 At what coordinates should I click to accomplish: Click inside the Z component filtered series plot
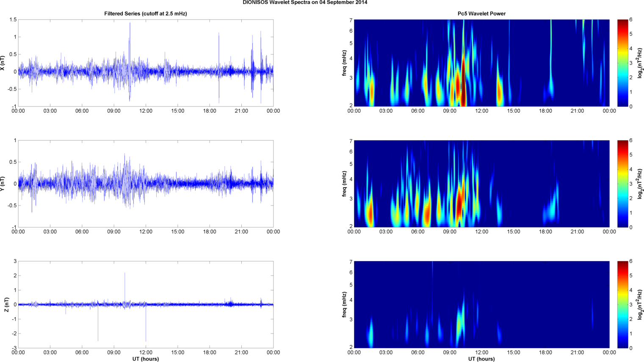pos(146,304)
